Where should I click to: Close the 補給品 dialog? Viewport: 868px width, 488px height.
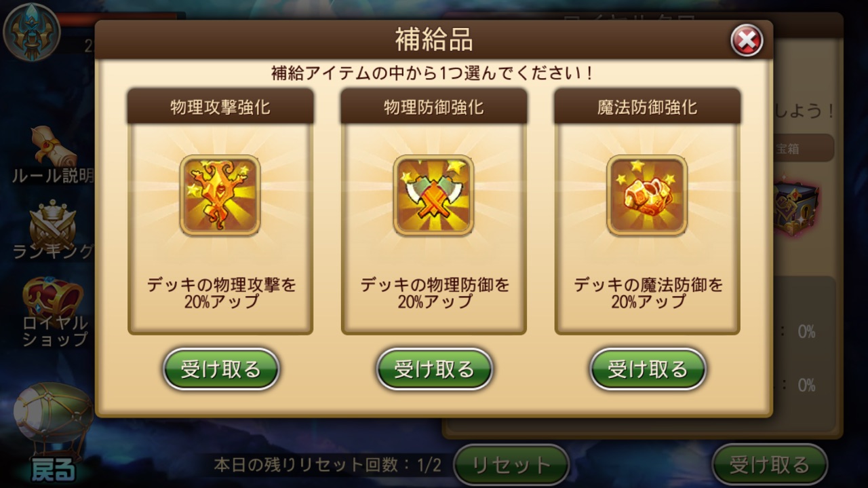[x=747, y=41]
